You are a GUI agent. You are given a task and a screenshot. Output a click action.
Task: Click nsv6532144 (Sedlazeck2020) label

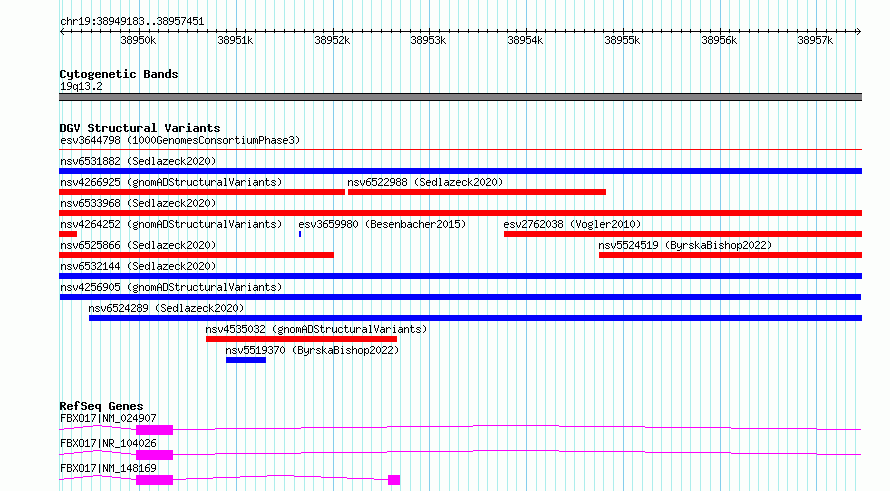click(138, 266)
